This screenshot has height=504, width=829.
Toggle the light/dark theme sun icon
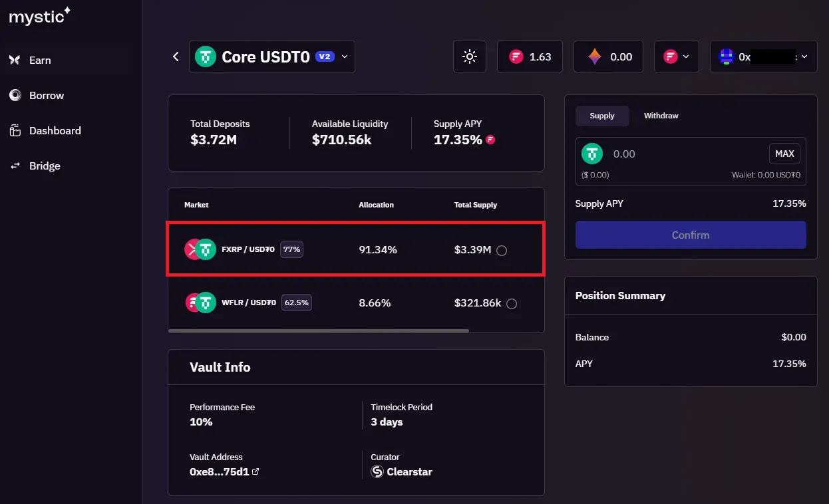(x=470, y=57)
